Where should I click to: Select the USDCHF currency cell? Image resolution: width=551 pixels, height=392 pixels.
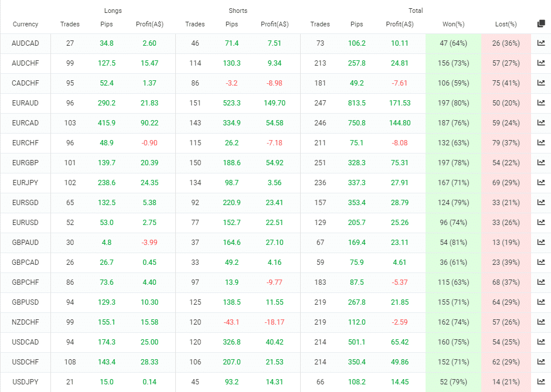[x=25, y=362]
